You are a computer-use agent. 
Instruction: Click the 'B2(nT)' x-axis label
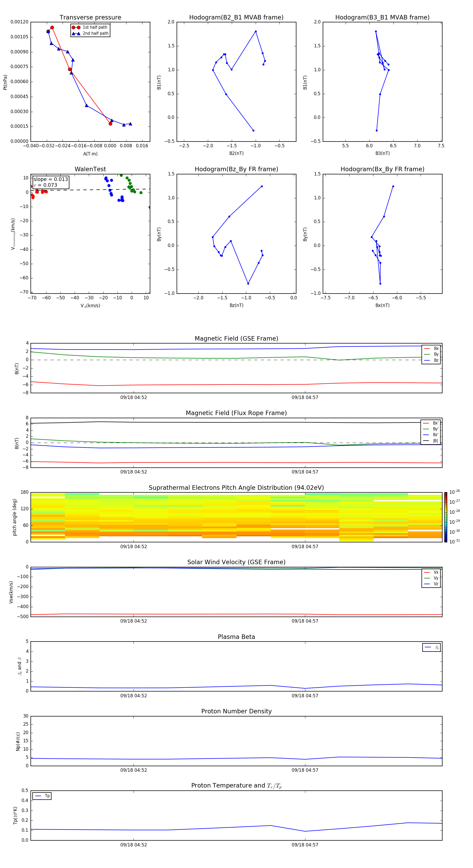[236, 153]
